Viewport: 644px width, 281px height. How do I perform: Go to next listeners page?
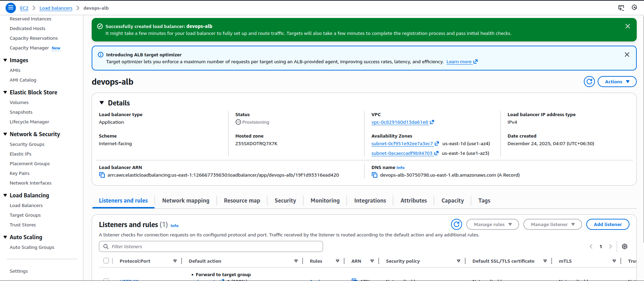tap(610, 246)
